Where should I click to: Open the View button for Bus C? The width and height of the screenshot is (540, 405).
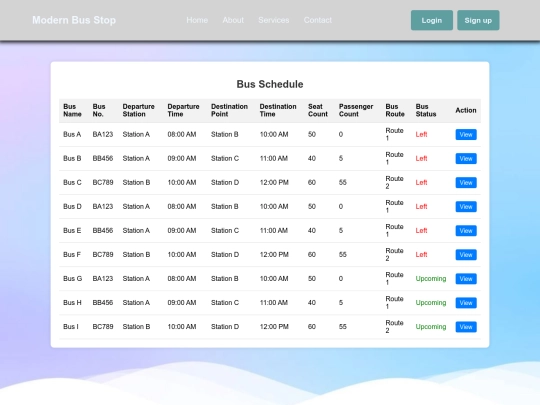[x=466, y=183]
